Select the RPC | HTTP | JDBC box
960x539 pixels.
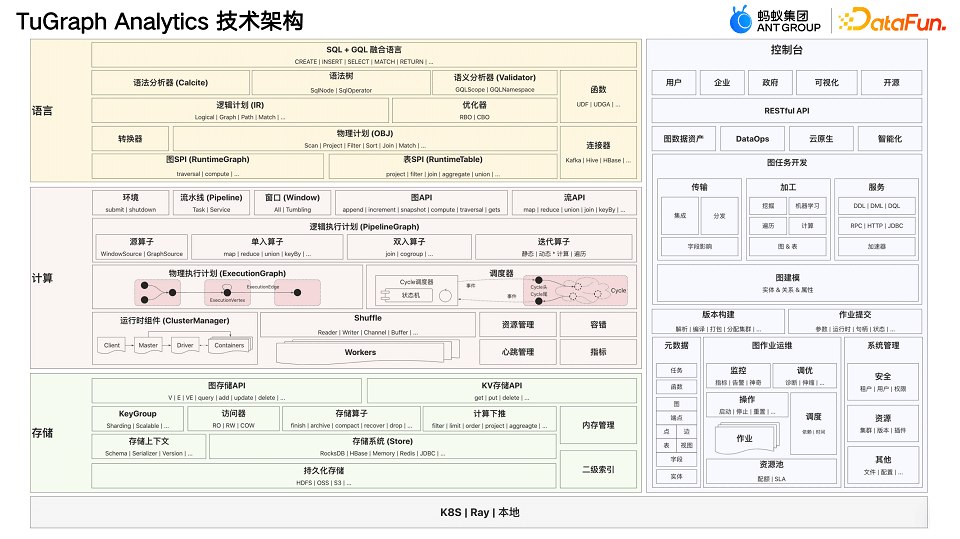pos(877,225)
